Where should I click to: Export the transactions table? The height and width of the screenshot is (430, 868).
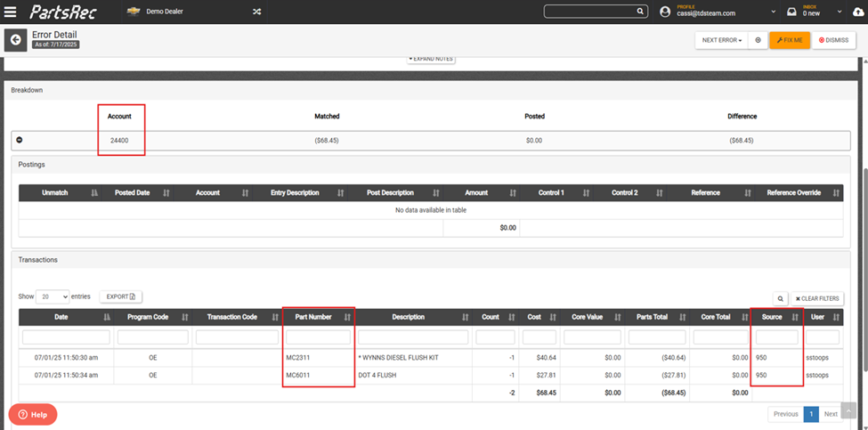pyautogui.click(x=121, y=296)
